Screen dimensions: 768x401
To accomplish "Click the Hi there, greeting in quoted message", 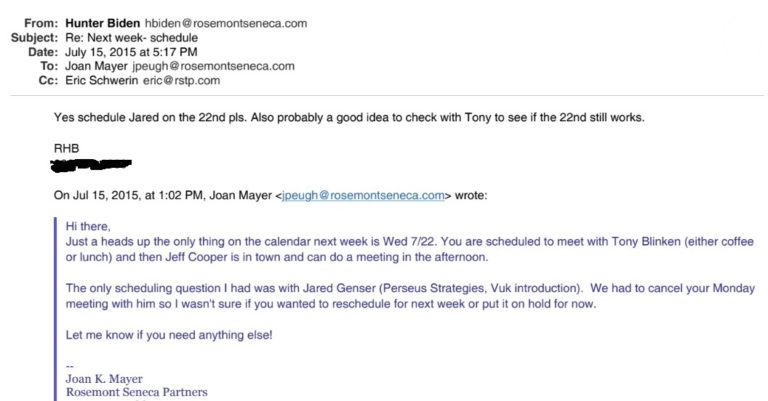I will 88,226.
